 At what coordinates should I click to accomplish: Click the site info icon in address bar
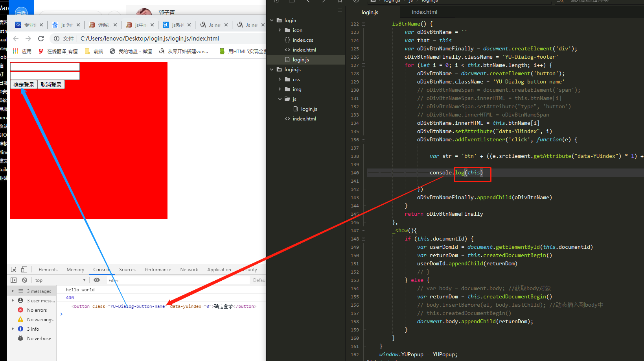click(57, 39)
